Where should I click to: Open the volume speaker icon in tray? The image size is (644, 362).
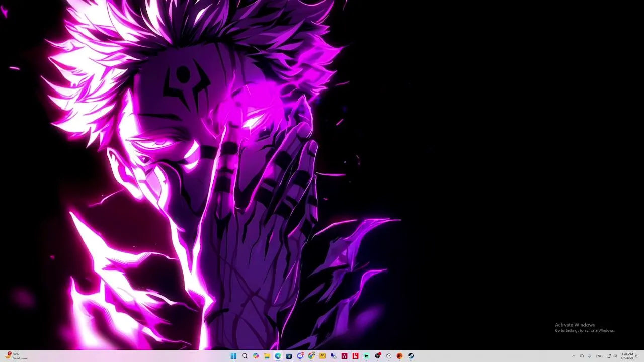tap(615, 356)
